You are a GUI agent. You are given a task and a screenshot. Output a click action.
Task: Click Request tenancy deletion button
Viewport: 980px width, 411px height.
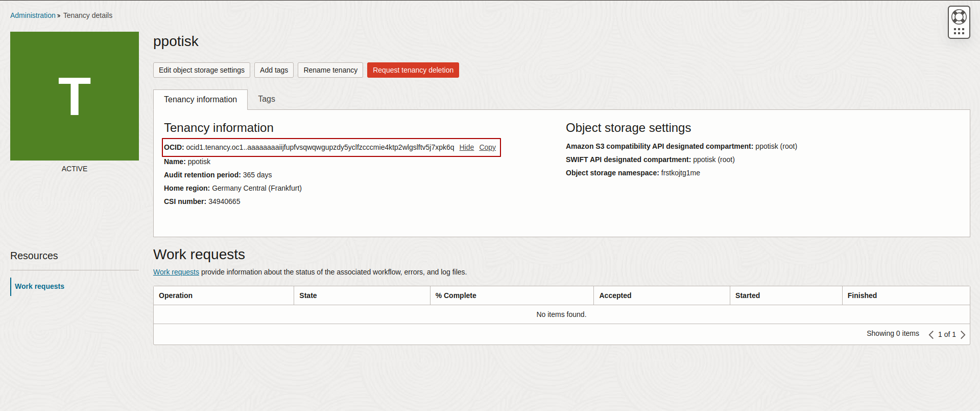click(x=413, y=70)
